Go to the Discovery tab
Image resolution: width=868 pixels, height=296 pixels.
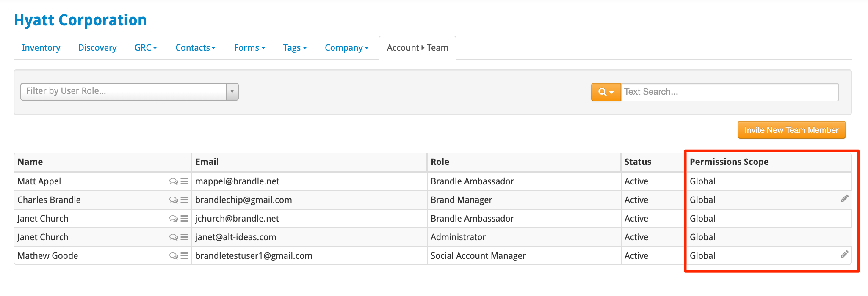click(x=97, y=48)
